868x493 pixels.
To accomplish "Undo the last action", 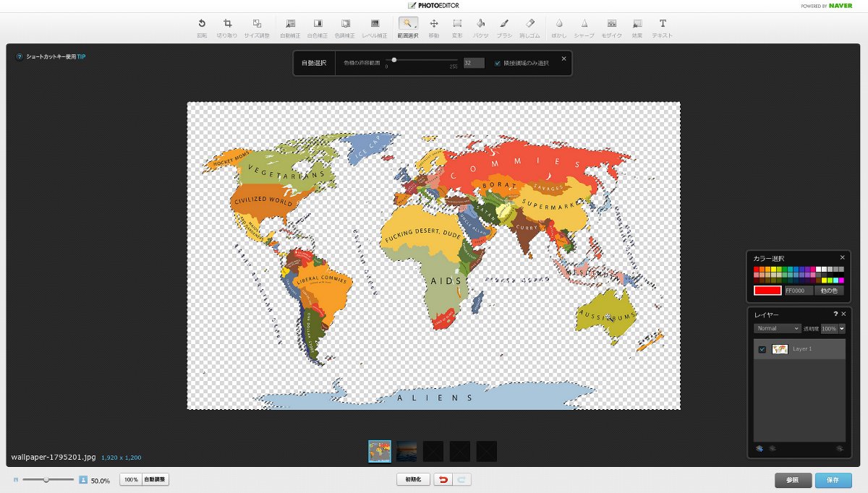I will point(443,479).
